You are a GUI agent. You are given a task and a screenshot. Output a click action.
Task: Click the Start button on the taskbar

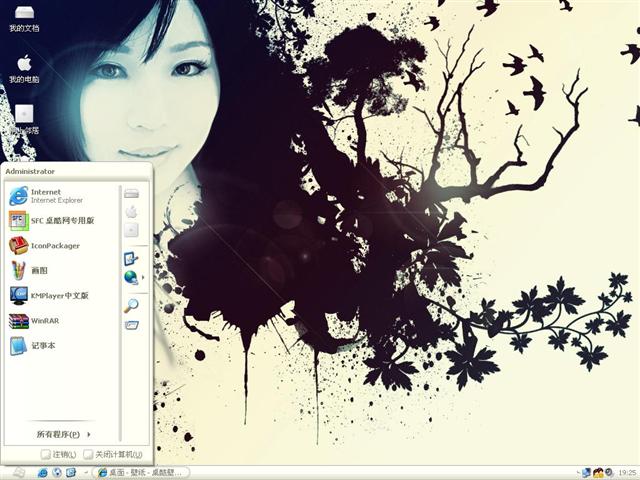tap(16, 472)
